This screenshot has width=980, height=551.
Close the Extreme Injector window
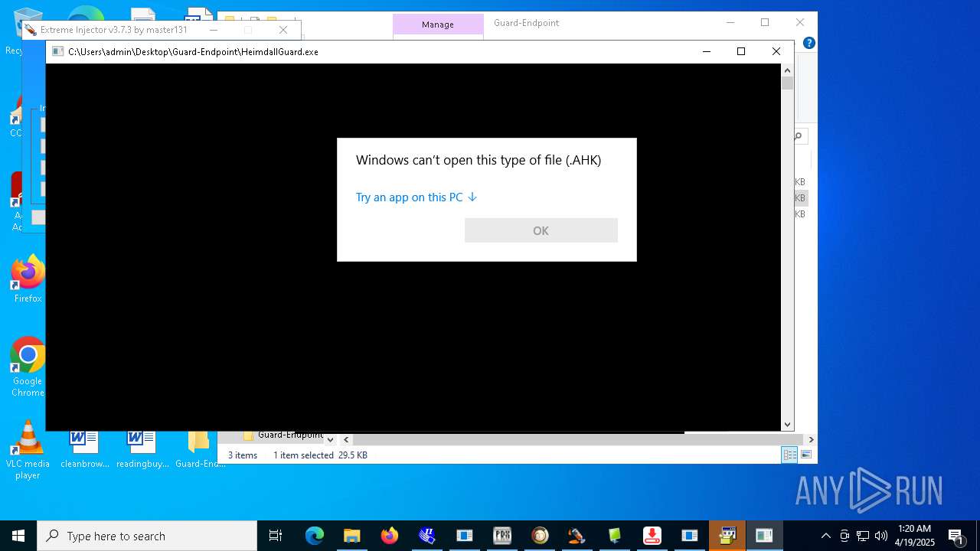tap(283, 30)
